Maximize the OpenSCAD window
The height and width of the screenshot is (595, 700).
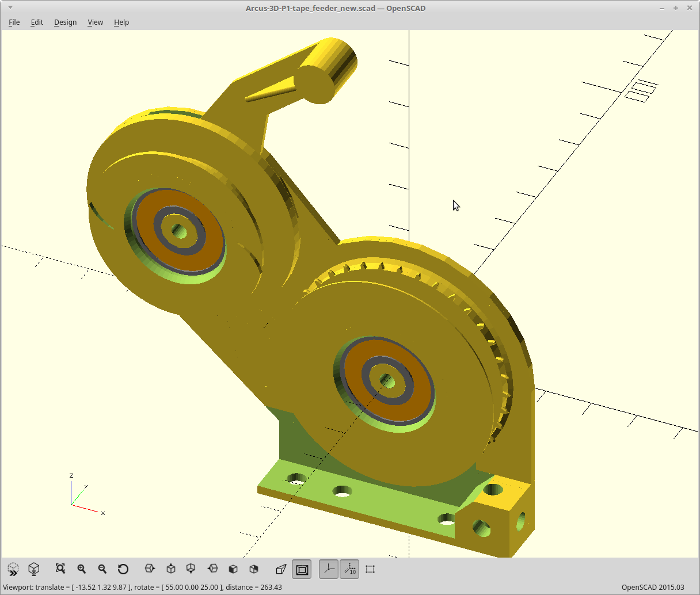tap(676, 8)
